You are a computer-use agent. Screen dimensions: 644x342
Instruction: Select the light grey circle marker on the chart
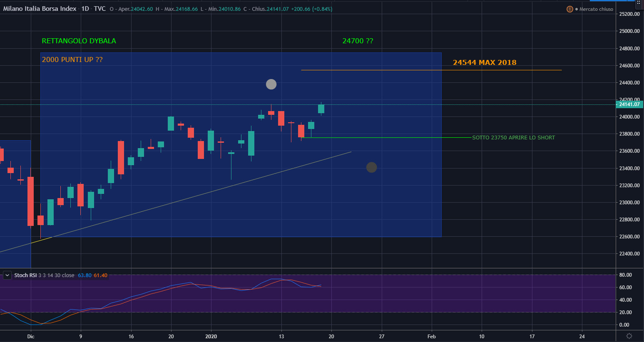pos(271,84)
